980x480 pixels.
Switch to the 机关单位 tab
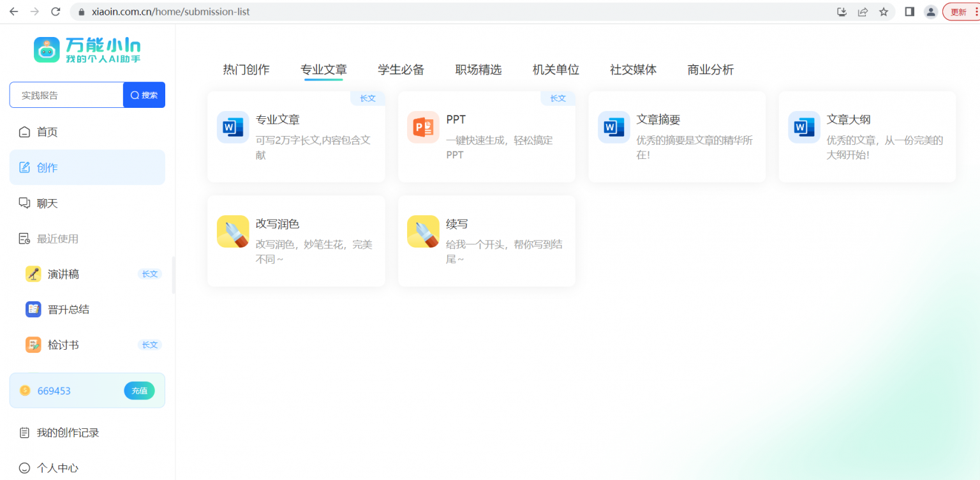coord(556,70)
